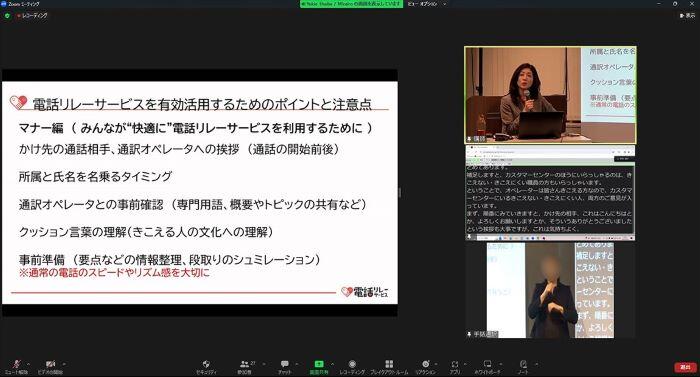Select the speaker video tile with microphone

[x=550, y=95]
